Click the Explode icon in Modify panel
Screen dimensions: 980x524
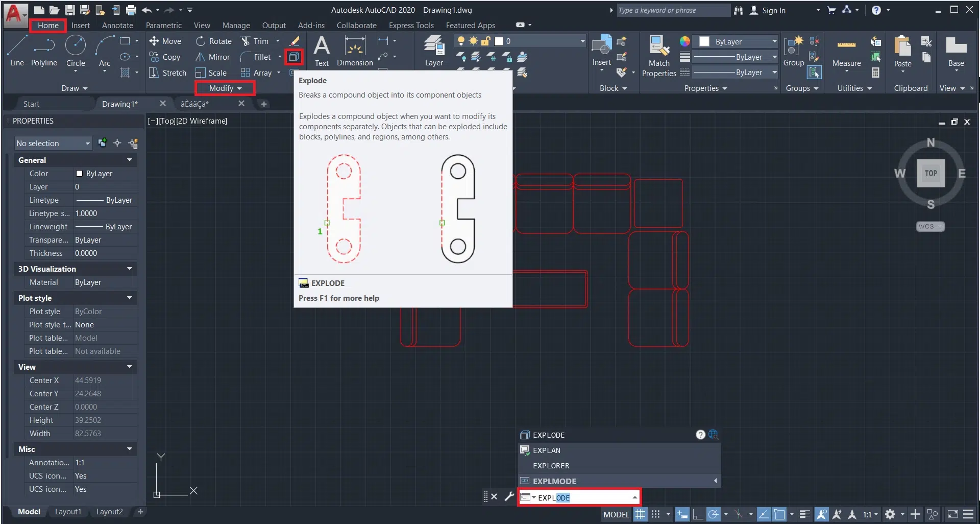[x=294, y=57]
